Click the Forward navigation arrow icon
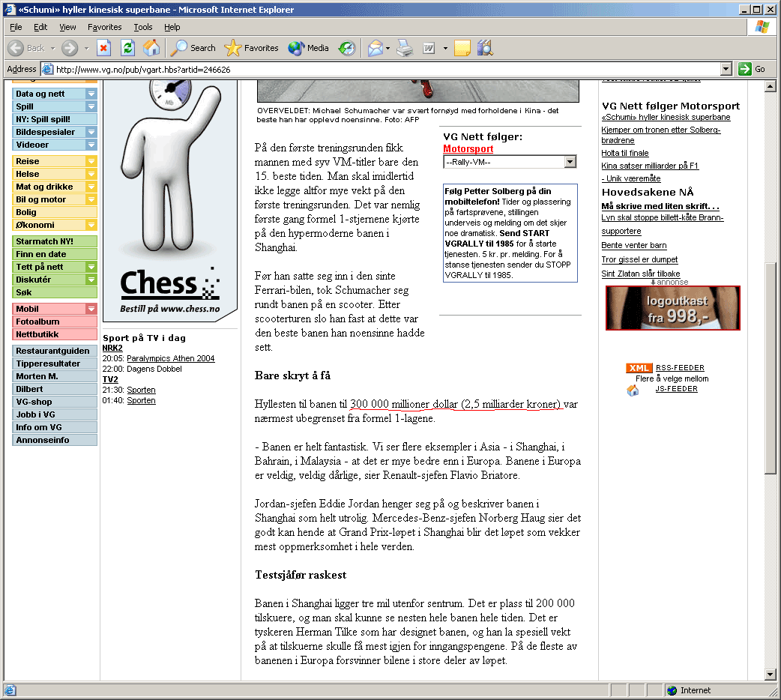 pos(69,48)
